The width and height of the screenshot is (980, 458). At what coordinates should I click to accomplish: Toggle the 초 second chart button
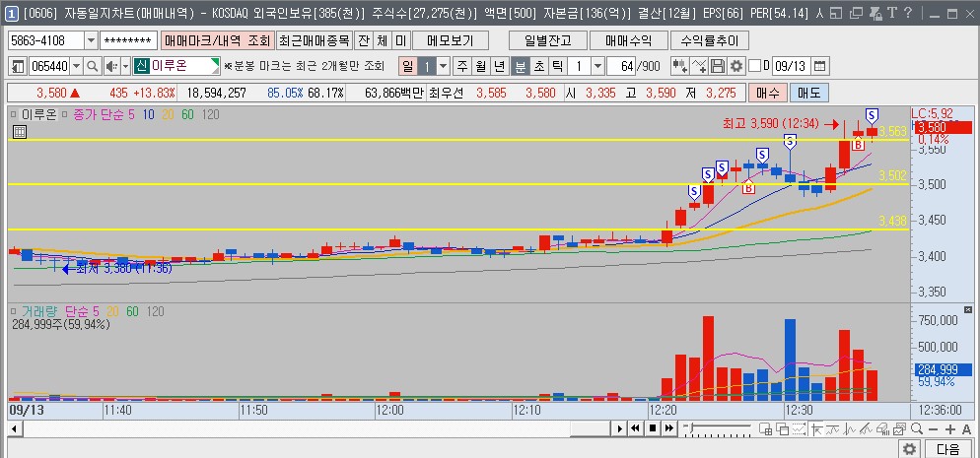pos(538,66)
